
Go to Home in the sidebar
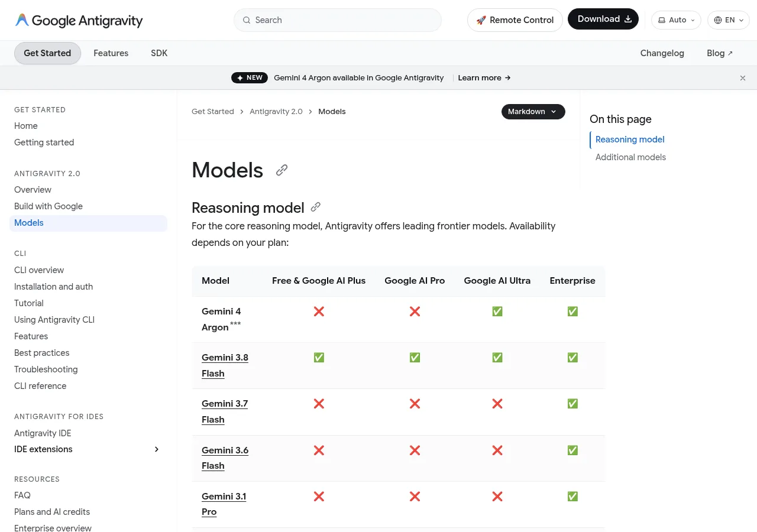pos(26,126)
